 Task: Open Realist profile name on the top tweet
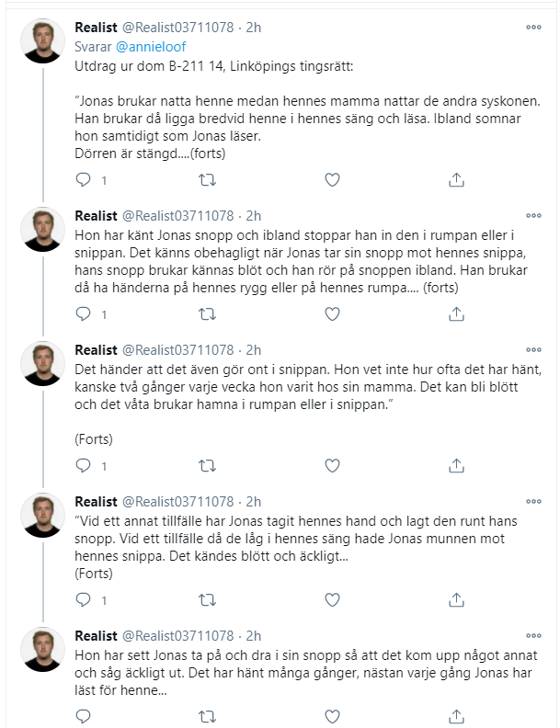pyautogui.click(x=97, y=28)
